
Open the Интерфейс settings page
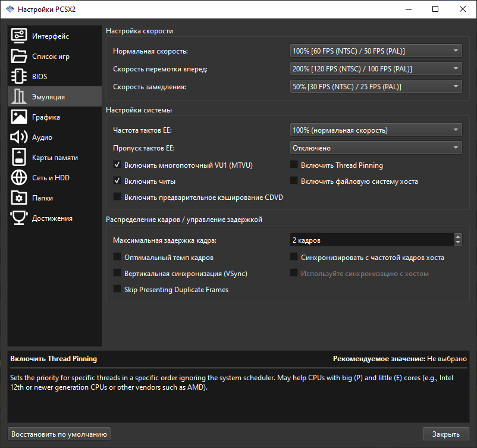click(x=55, y=36)
